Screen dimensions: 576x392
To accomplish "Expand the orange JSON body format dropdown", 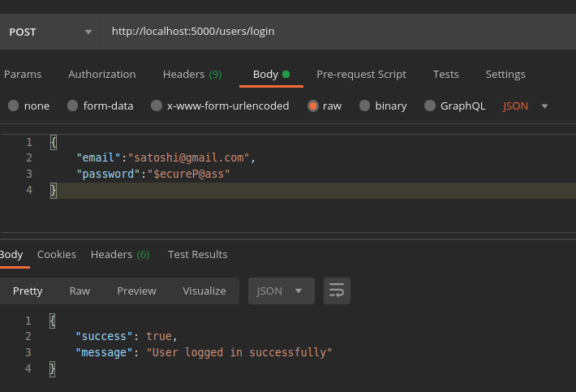I will pos(526,106).
